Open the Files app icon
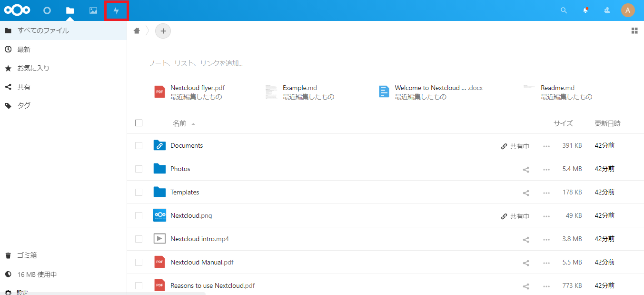This screenshot has width=644, height=295. click(70, 10)
